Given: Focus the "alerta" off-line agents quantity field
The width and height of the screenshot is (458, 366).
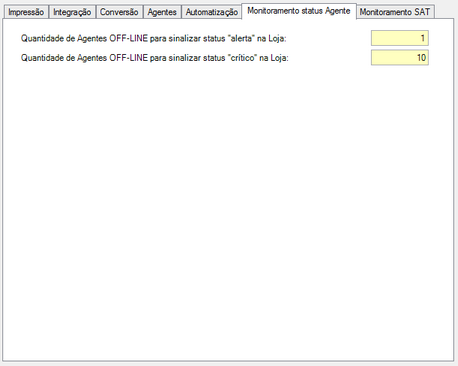Looking at the screenshot, I should point(400,38).
